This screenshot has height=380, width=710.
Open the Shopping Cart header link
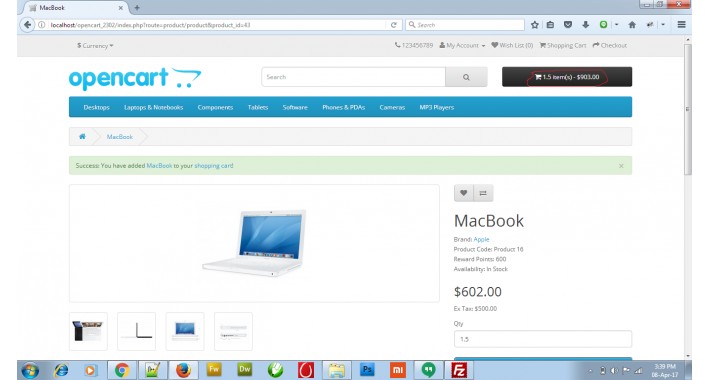click(562, 45)
